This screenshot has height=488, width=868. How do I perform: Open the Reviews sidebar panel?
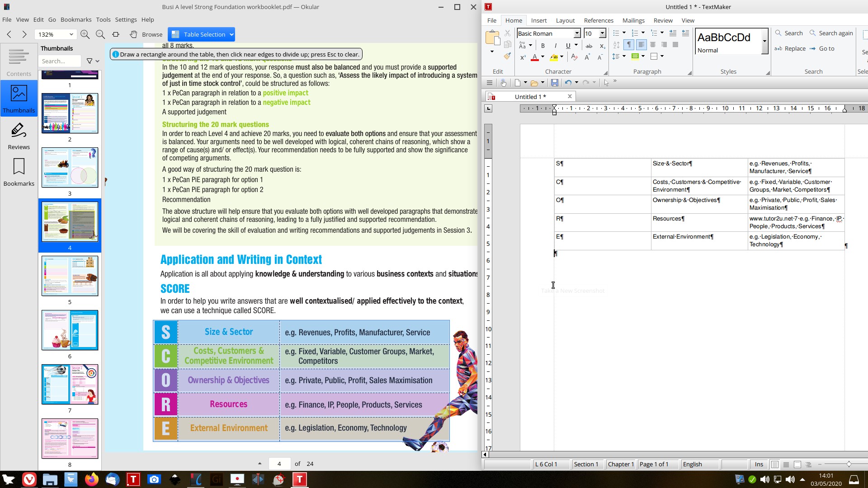19,136
